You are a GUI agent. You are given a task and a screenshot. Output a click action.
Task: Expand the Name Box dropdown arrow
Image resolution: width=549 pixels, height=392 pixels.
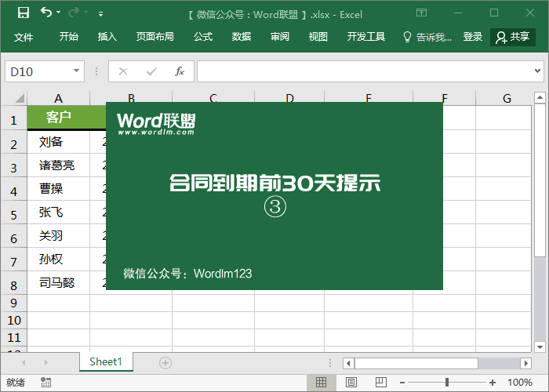click(x=76, y=71)
